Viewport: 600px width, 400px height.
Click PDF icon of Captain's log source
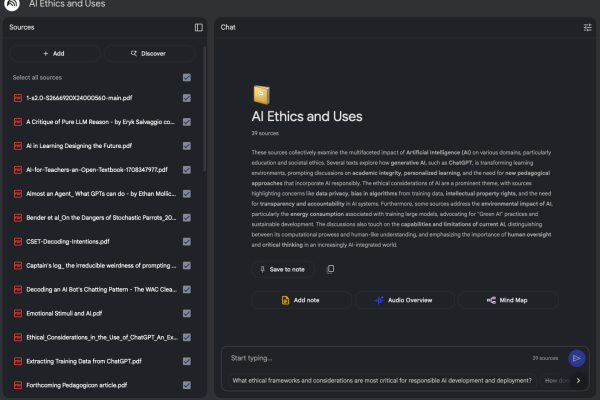[18, 266]
